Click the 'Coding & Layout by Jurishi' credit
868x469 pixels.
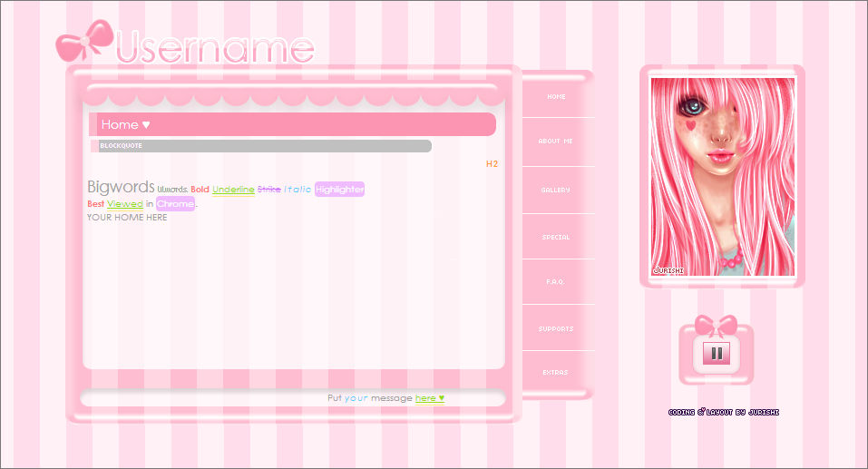point(724,412)
